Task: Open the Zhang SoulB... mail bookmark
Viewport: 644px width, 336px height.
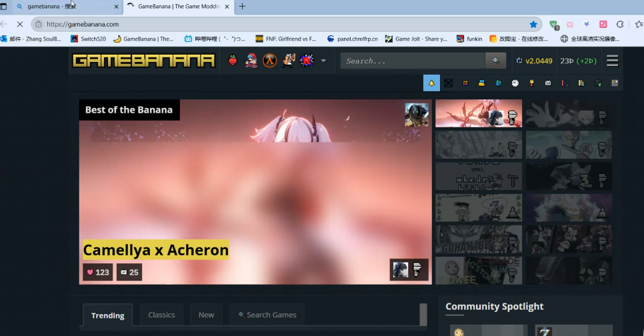Action: (31, 39)
